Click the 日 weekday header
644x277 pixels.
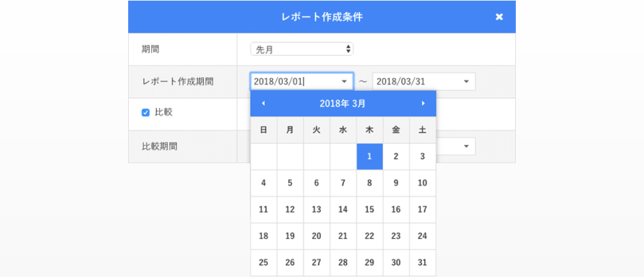[x=264, y=130]
